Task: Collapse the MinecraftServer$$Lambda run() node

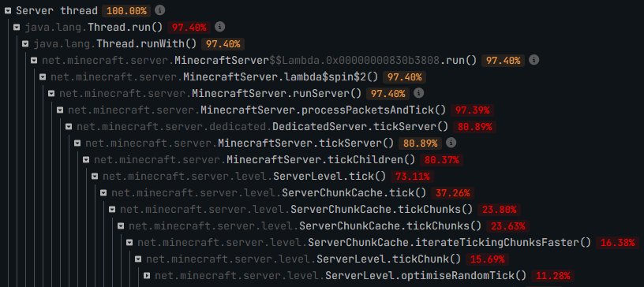Action: 34,61
